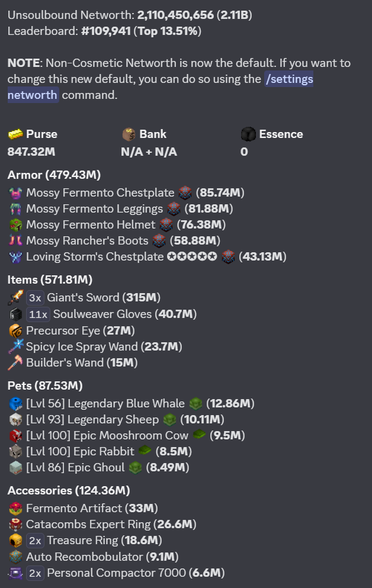Viewport: 372px width, 588px height.
Task: Click the pet item emoji next to Legendary Sheep
Action: tap(169, 420)
